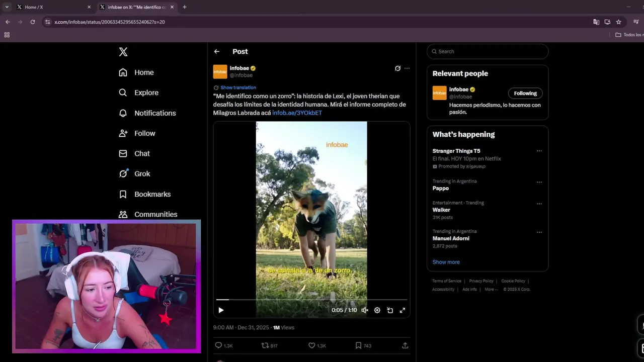This screenshot has width=644, height=362.
Task: Seek on the video progress bar
Action: [x=311, y=300]
